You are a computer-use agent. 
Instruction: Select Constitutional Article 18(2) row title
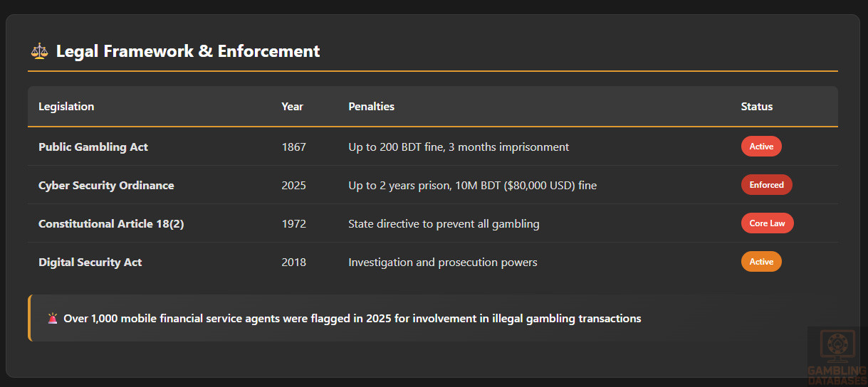(x=111, y=224)
